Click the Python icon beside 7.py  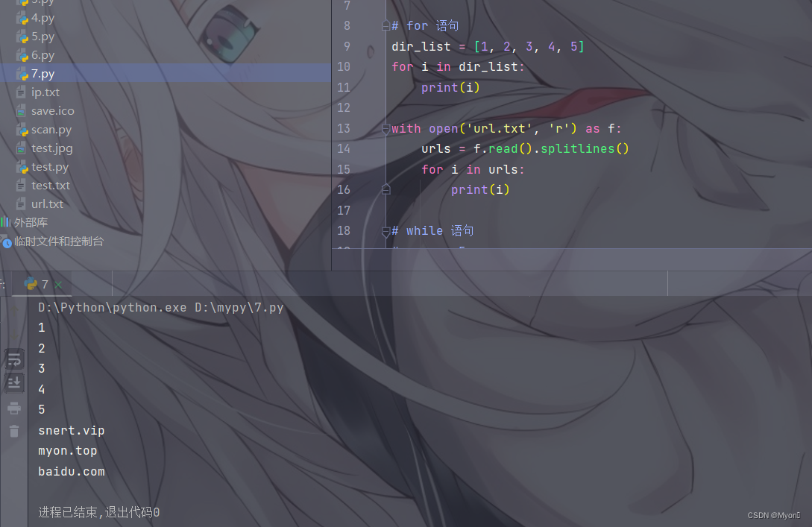coord(22,74)
